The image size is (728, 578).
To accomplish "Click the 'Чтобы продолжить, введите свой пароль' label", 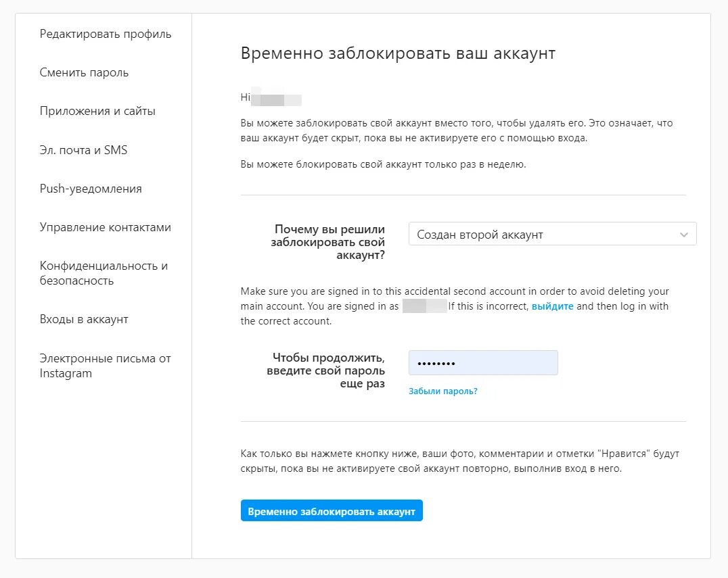I will [x=329, y=370].
